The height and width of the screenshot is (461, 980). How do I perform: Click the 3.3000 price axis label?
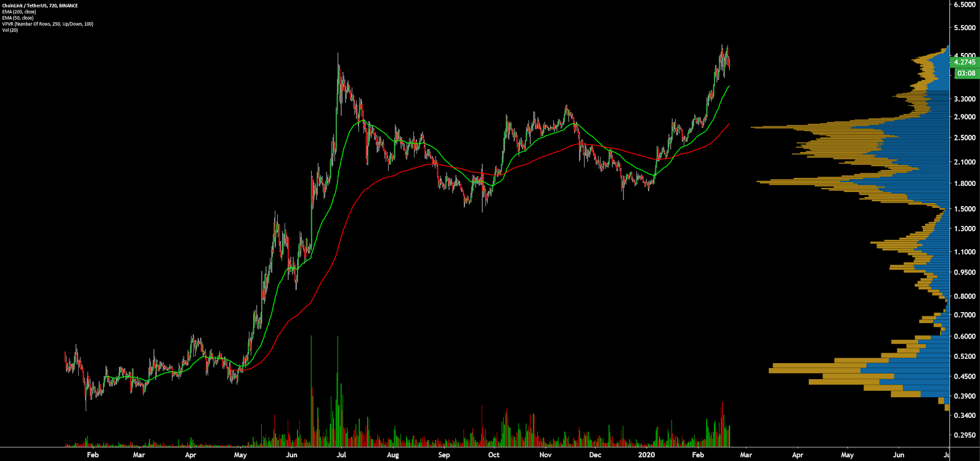965,98
